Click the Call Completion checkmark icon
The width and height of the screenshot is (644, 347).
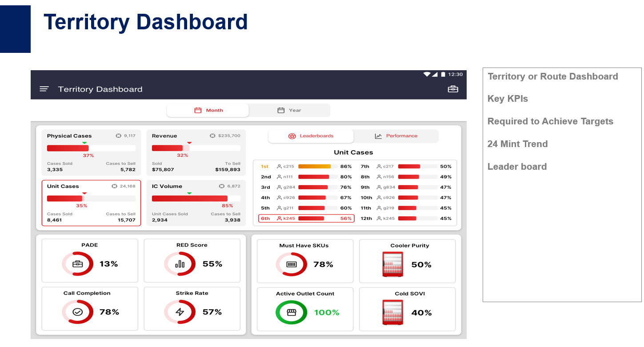[x=77, y=312]
